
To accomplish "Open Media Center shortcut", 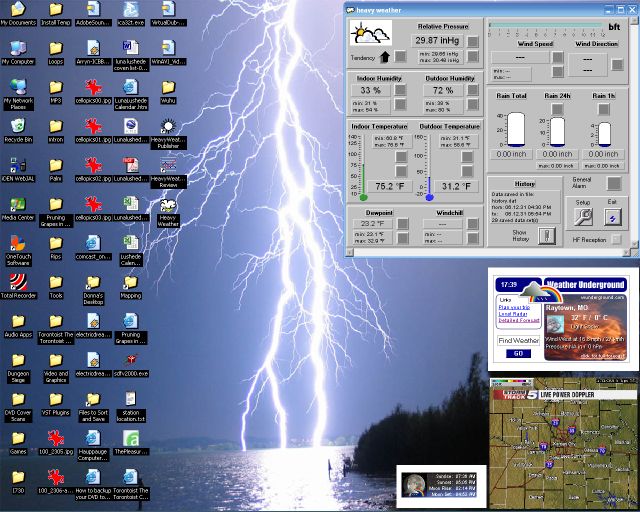I will pyautogui.click(x=18, y=209).
